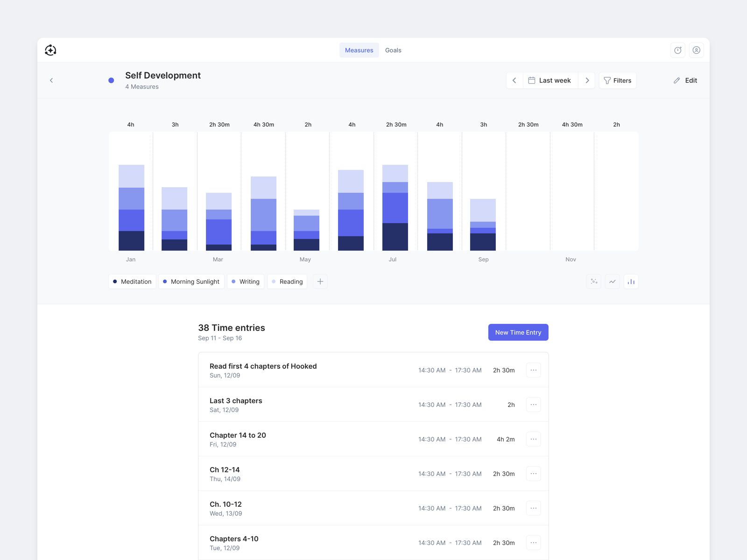Start the stopwatch timer in the top bar

pos(677,50)
